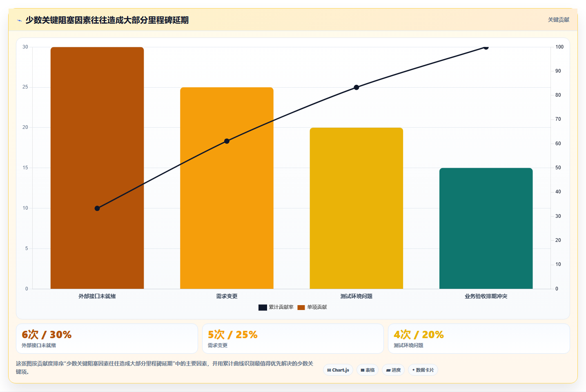Open the 6次 / 30% stat card

click(x=107, y=339)
